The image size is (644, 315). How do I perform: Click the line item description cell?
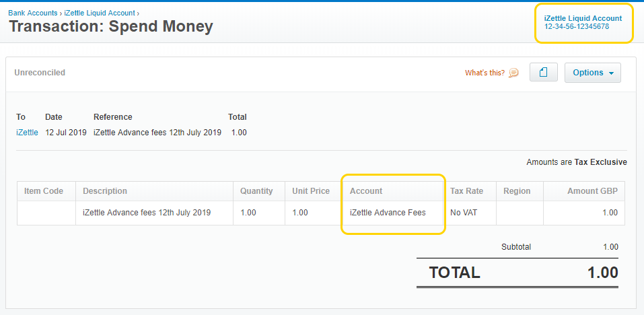147,213
